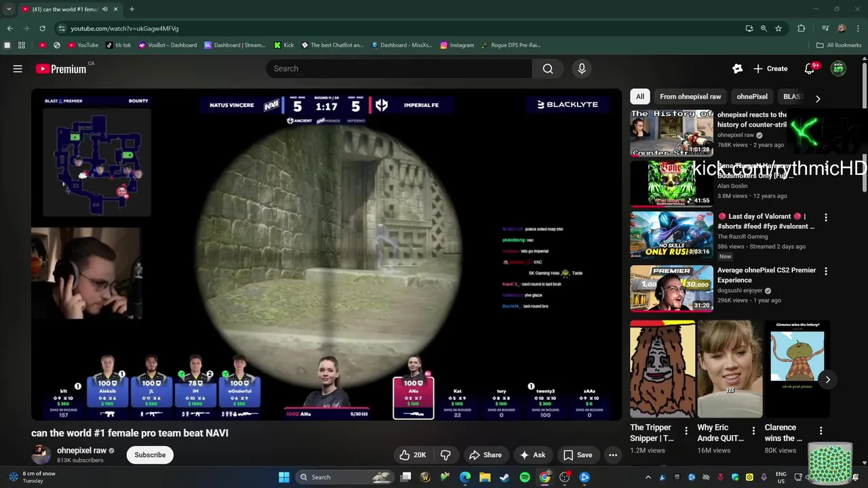
Task: Open the Windows Start menu
Action: click(284, 477)
